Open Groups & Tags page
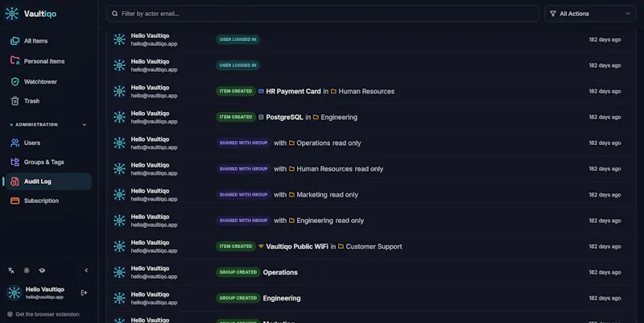The width and height of the screenshot is (644, 323). tap(48, 162)
